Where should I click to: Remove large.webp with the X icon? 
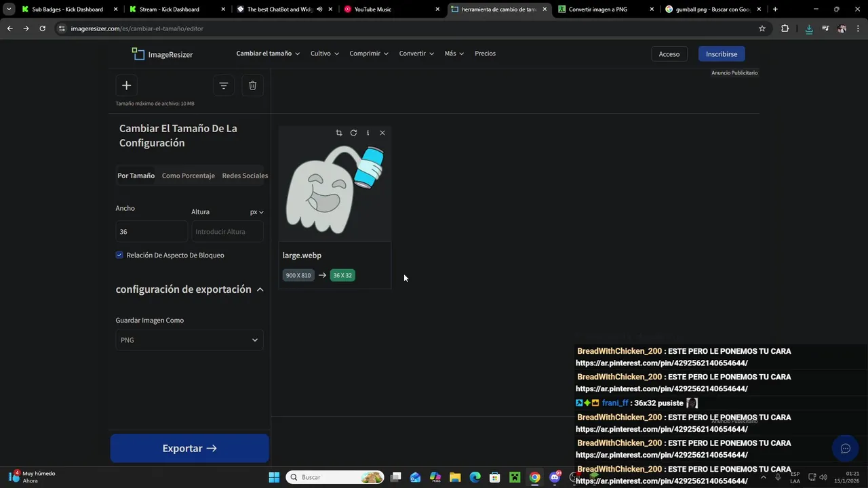[x=382, y=133]
